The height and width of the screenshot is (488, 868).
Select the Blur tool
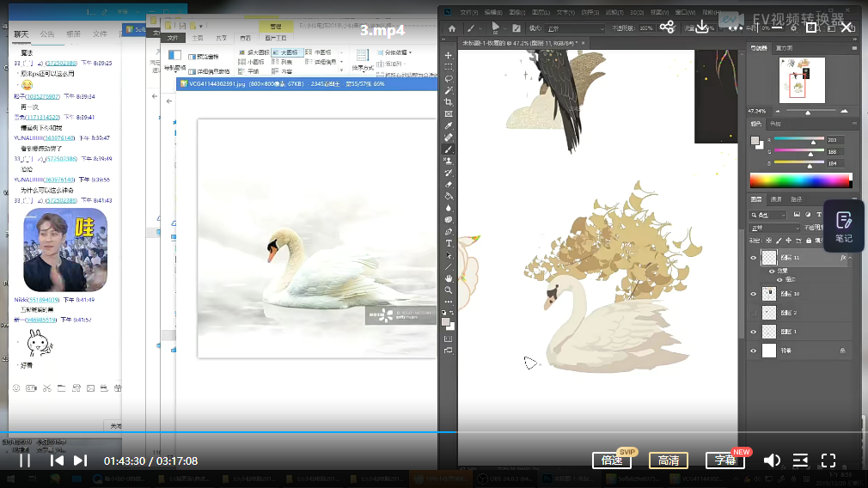click(x=449, y=208)
